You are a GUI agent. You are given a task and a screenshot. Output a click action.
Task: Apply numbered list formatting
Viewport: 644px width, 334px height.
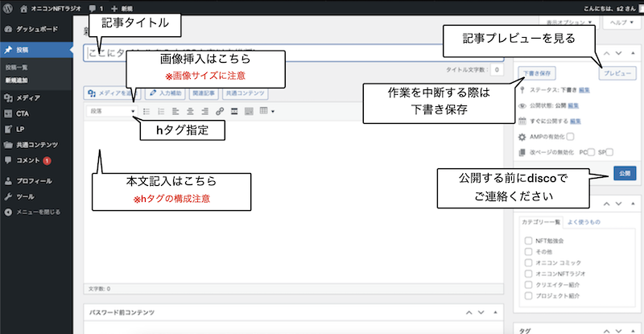pos(161,111)
